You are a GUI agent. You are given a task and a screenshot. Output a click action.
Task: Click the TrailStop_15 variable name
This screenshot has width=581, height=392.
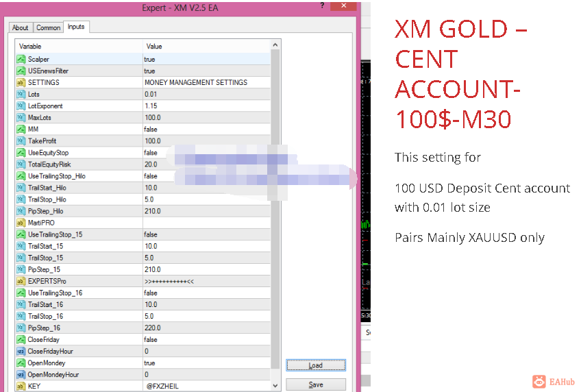tap(46, 258)
